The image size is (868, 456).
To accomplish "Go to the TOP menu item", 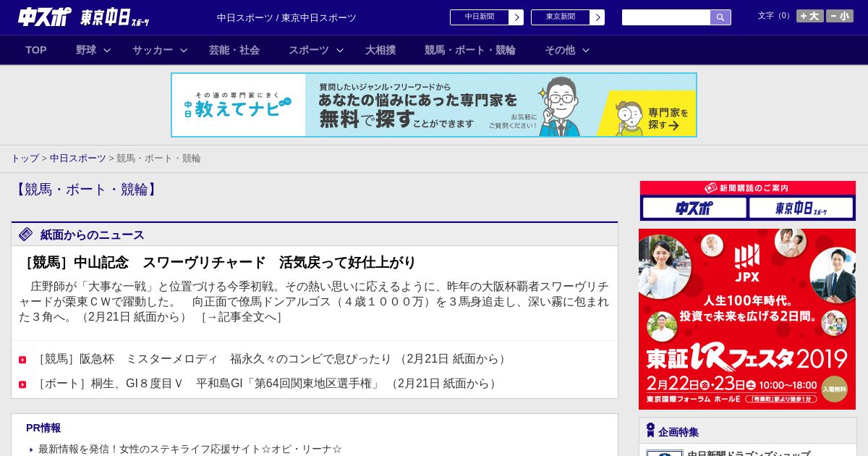I will (x=36, y=50).
